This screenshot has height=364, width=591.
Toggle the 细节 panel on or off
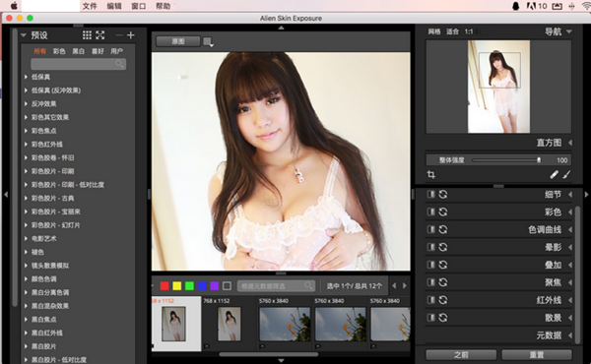[x=430, y=194]
